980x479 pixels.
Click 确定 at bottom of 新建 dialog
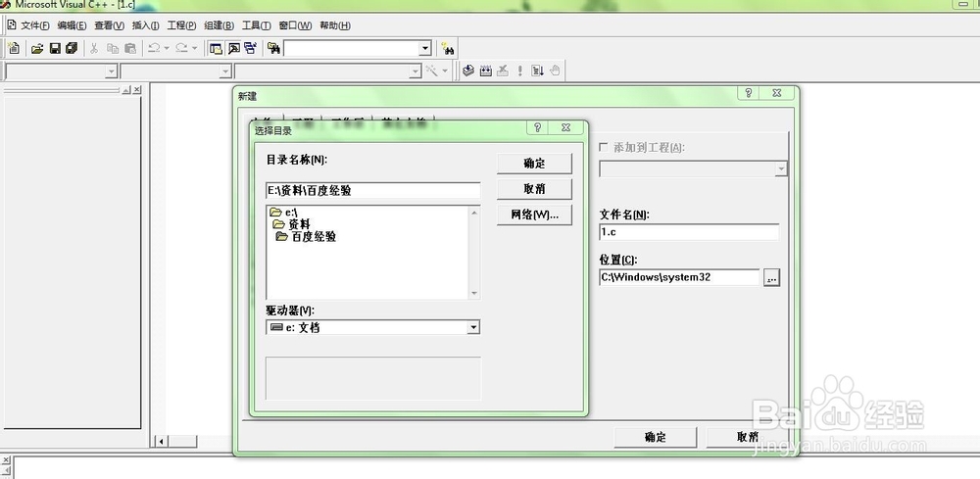tap(655, 437)
